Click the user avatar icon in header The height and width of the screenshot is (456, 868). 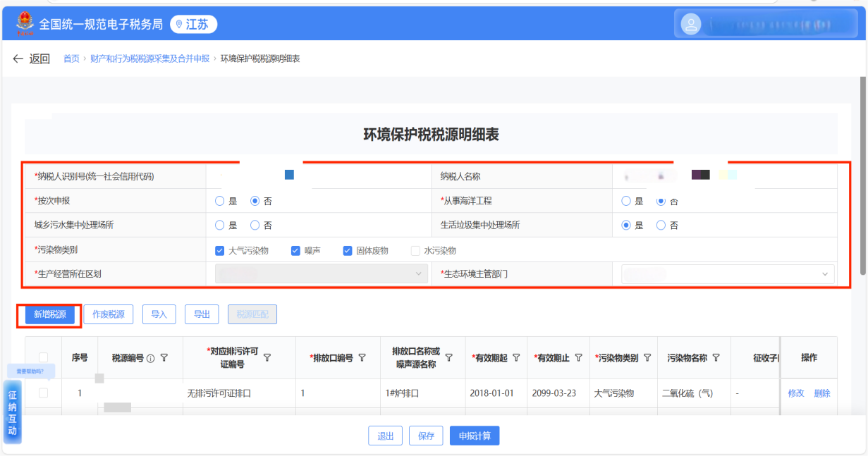coord(691,25)
